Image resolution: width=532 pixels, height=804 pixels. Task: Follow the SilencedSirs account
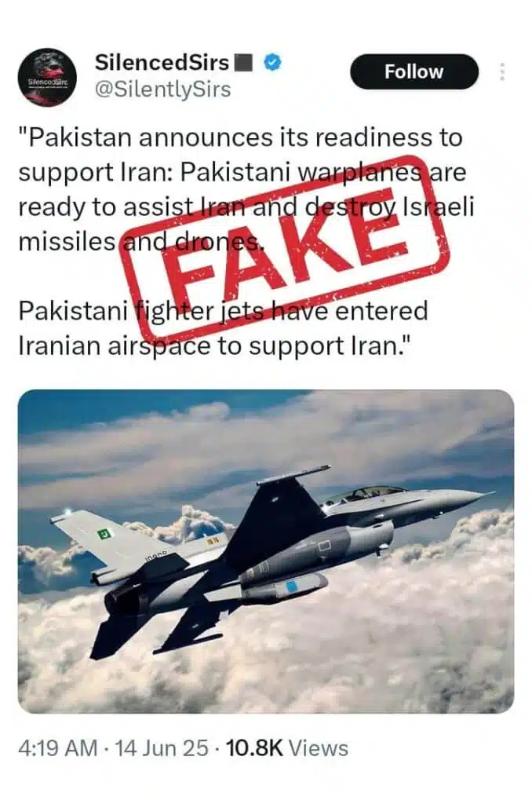(414, 71)
